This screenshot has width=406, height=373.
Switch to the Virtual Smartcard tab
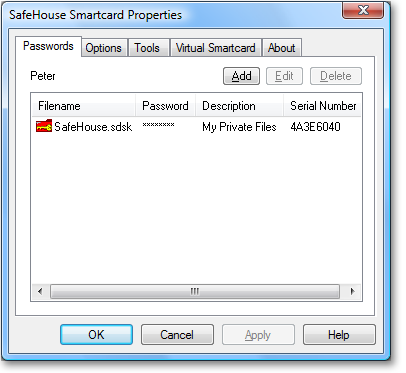[216, 48]
